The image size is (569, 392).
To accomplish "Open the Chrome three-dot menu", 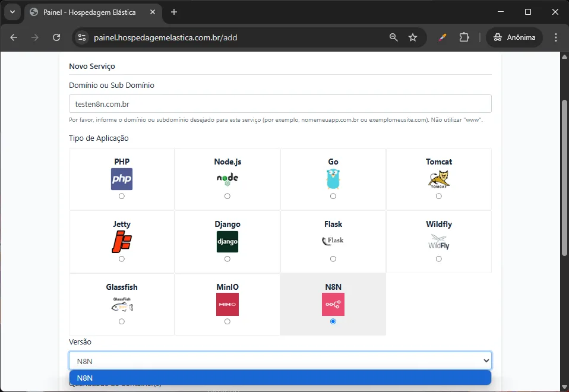I will [555, 37].
